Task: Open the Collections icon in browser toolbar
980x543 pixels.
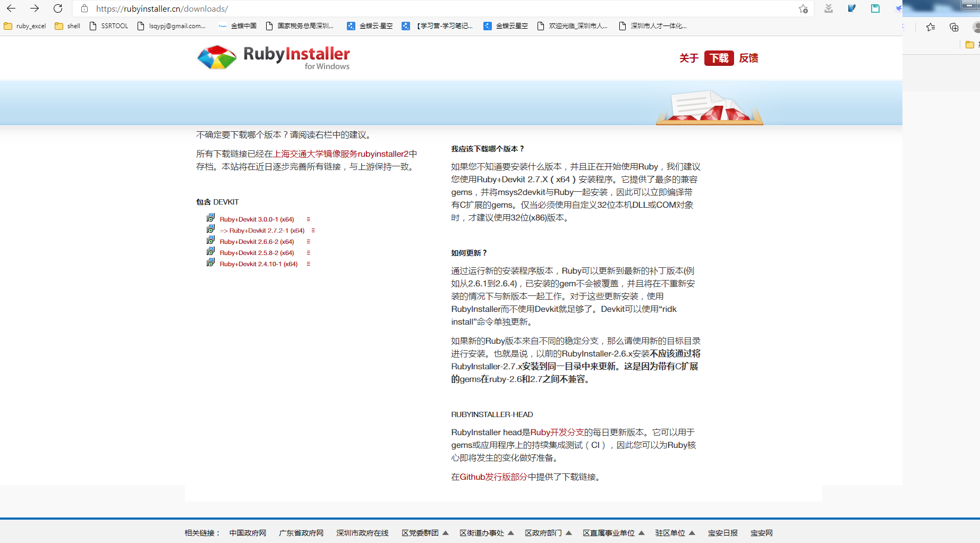Action: pos(954,27)
